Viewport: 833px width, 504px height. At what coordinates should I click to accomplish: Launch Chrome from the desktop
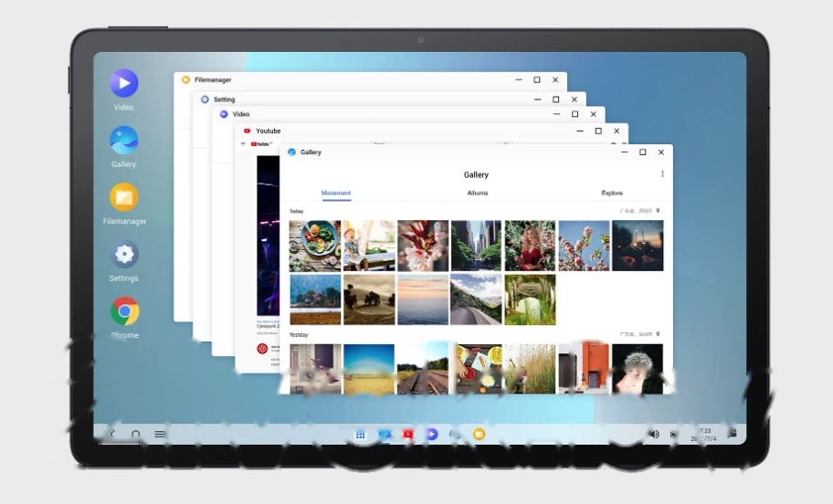point(124,311)
